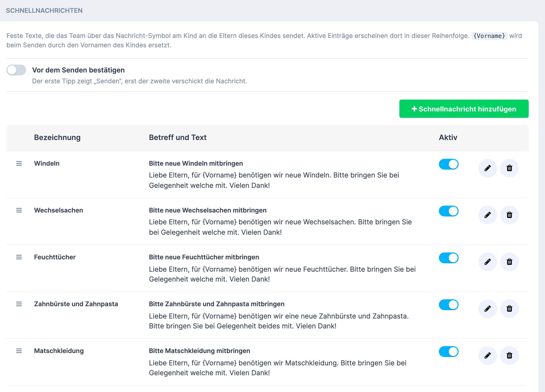The width and height of the screenshot is (545, 392).
Task: Edit the Zahnbürste und Zahnpasta message
Action: click(487, 309)
